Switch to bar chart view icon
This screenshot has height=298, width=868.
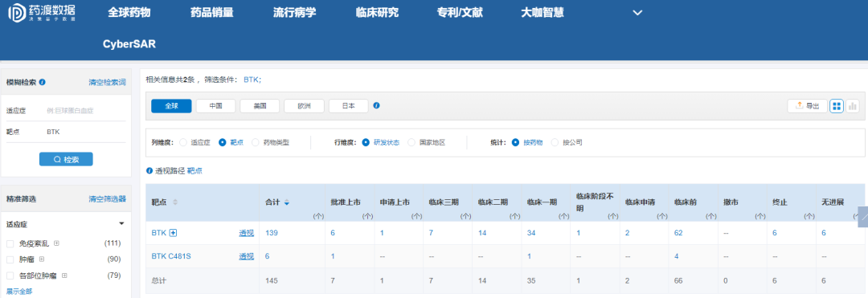click(853, 105)
